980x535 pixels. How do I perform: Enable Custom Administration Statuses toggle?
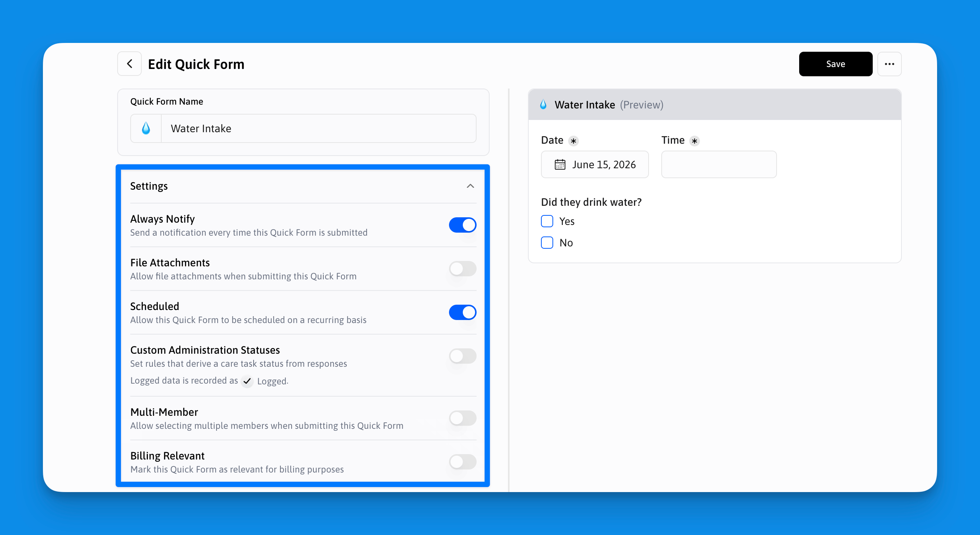pyautogui.click(x=462, y=356)
